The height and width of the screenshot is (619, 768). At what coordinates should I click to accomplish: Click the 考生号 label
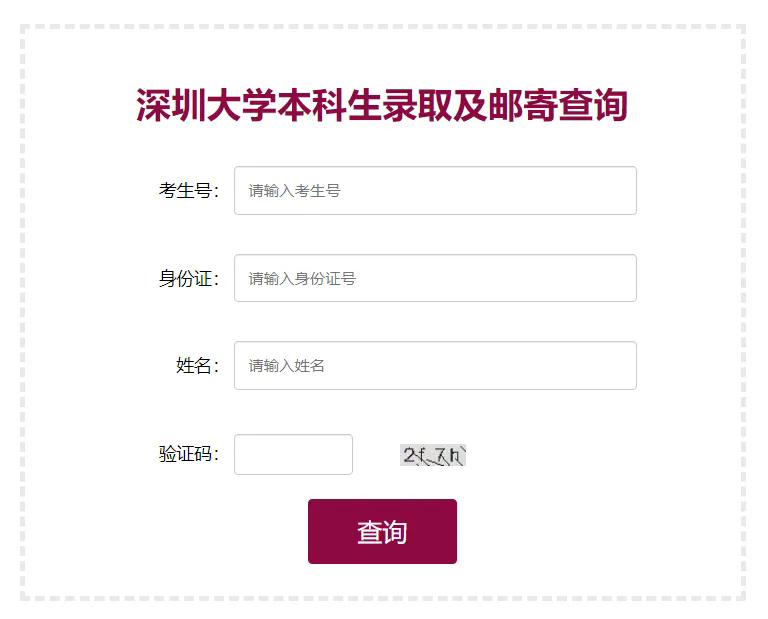point(188,190)
